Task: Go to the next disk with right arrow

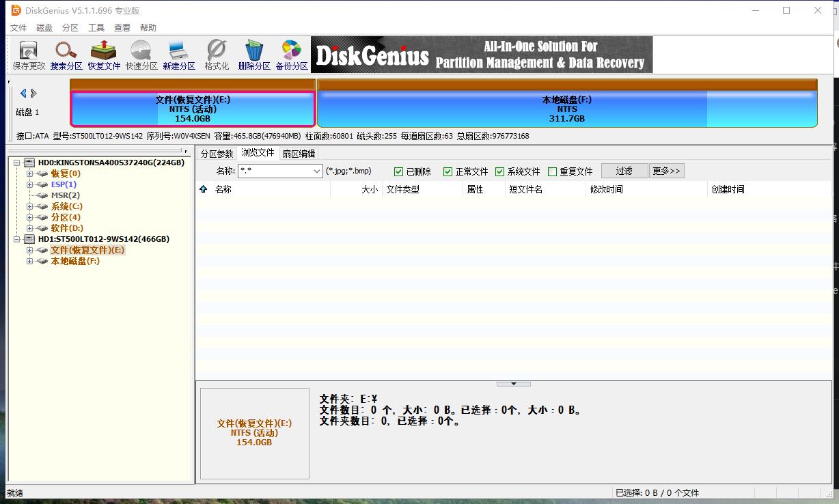Action: (x=34, y=94)
